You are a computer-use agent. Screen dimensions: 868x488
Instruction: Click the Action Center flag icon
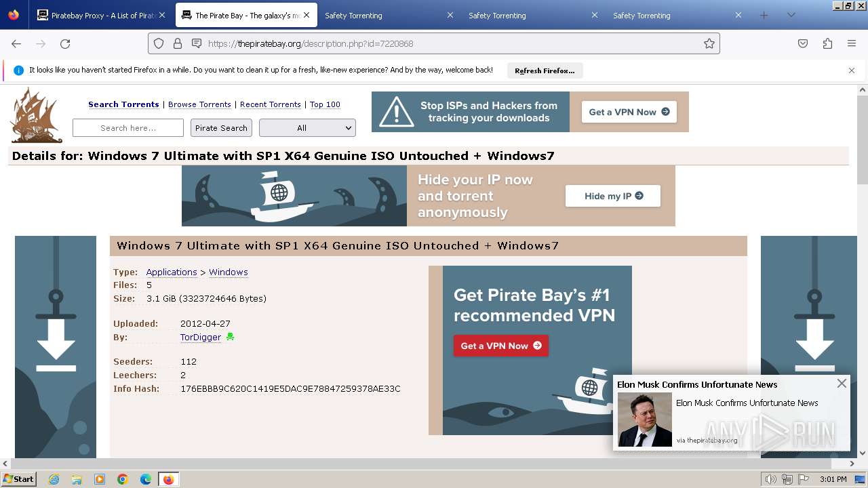click(x=804, y=479)
